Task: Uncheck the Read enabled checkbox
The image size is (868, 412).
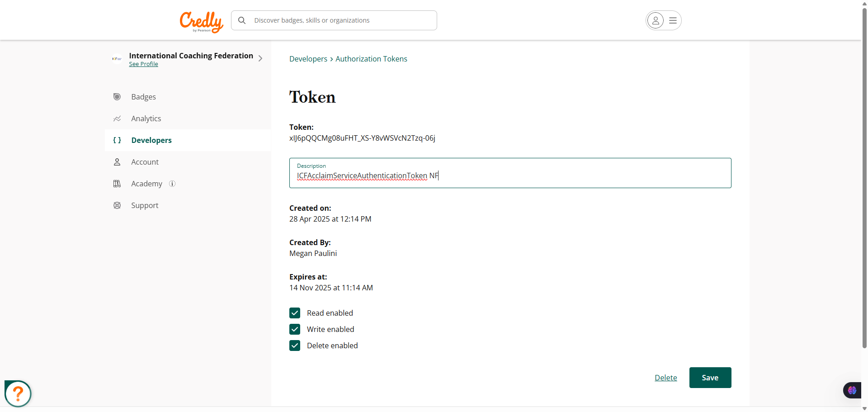Action: pyautogui.click(x=295, y=313)
